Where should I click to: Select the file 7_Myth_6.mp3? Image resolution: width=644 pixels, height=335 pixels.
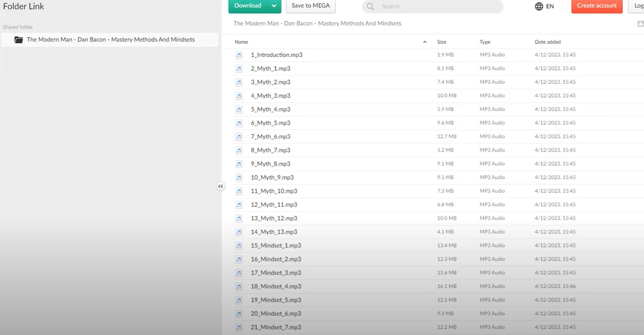pyautogui.click(x=271, y=137)
